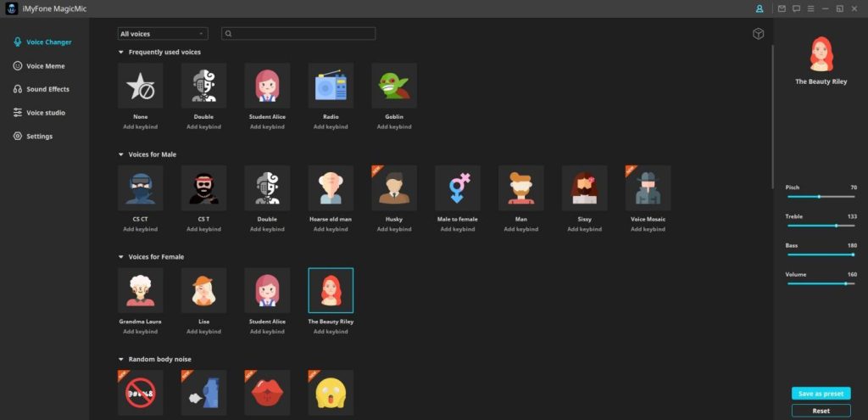
Task: Select the shocked emoji body noise
Action: coord(331,393)
